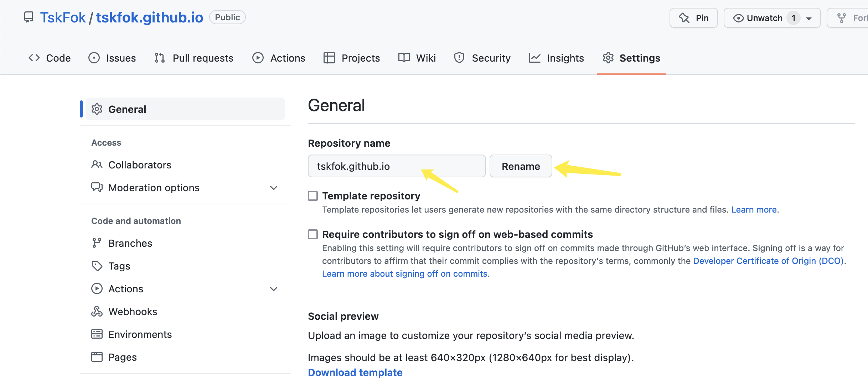868x386 pixels.
Task: Click the Actions play icon in top nav
Action: 258,58
